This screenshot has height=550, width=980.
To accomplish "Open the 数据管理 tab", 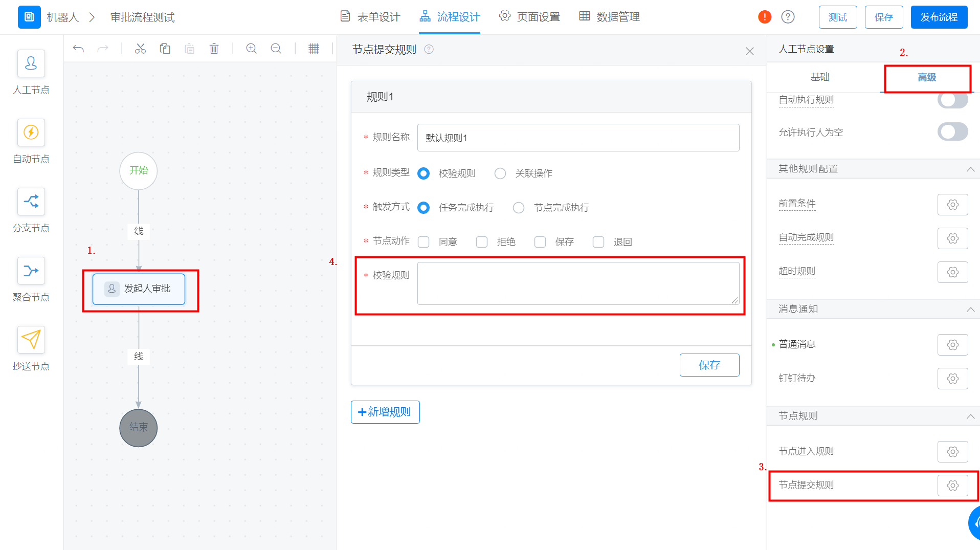I will click(x=609, y=17).
